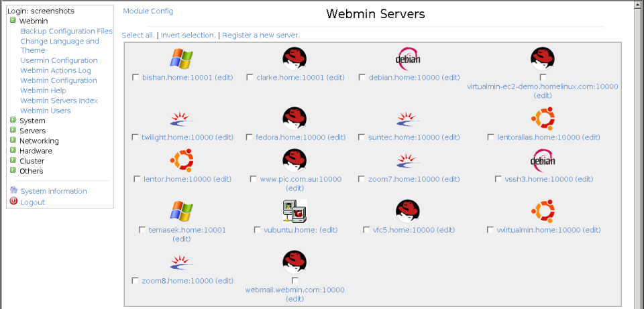
Task: Open suntec.home:10000 server link
Action: coord(404,137)
